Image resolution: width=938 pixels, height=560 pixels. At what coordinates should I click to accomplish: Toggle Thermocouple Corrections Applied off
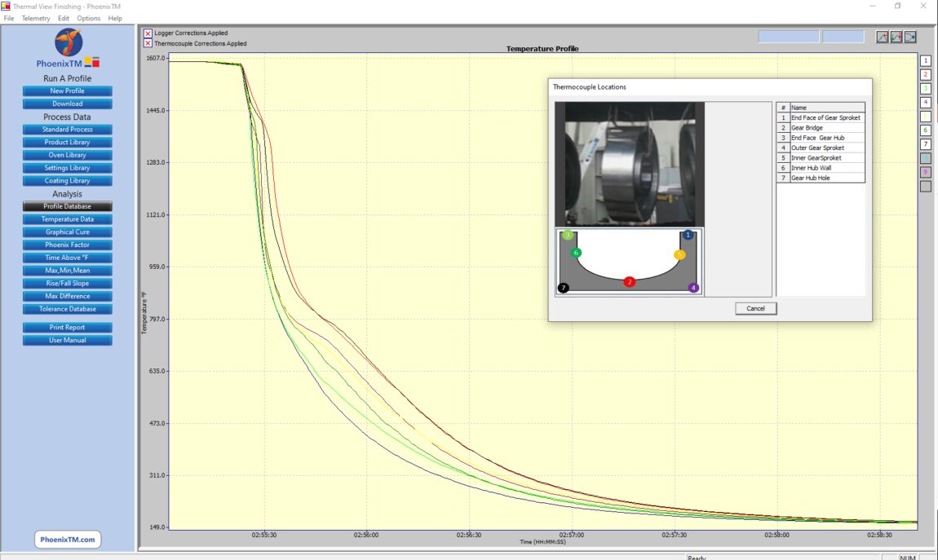tap(147, 43)
